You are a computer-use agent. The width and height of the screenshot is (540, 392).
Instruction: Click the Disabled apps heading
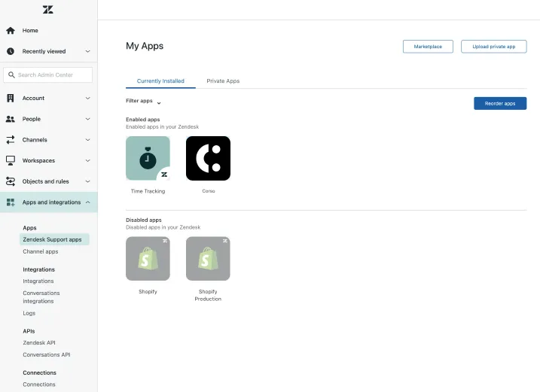[x=144, y=220]
